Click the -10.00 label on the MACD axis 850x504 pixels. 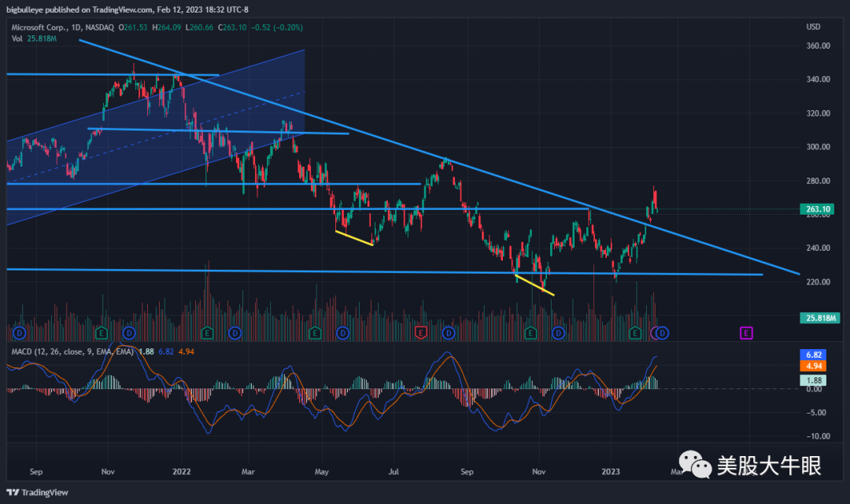[x=817, y=436]
